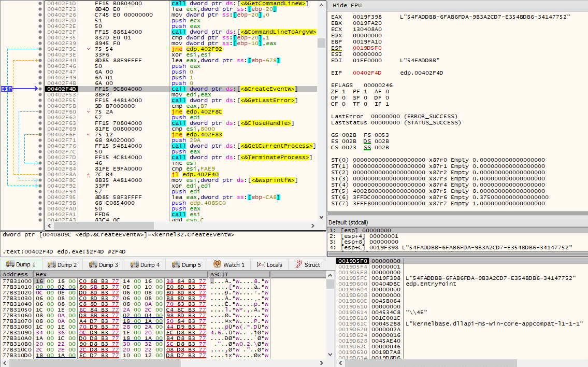Click the Struct tab icon
Viewport: 588px width, 367px height.
point(298,264)
